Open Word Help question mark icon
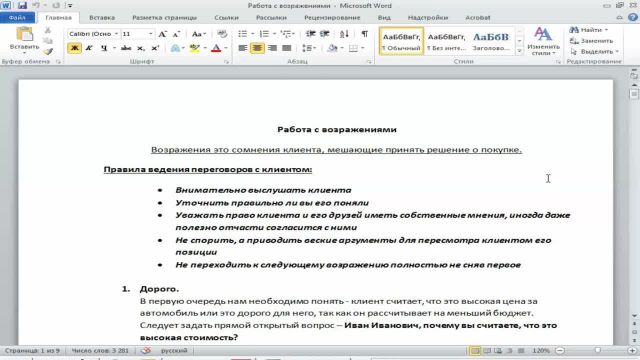 [x=633, y=18]
